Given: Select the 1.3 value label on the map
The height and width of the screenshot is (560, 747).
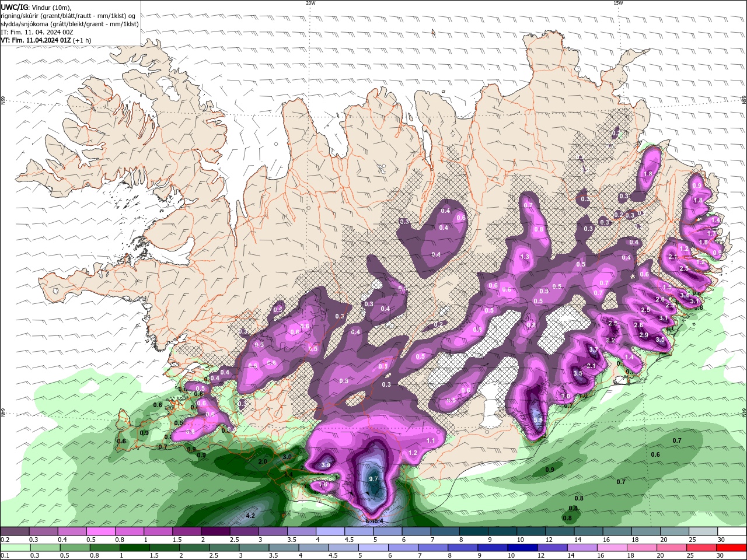Looking at the screenshot, I should click(525, 257).
